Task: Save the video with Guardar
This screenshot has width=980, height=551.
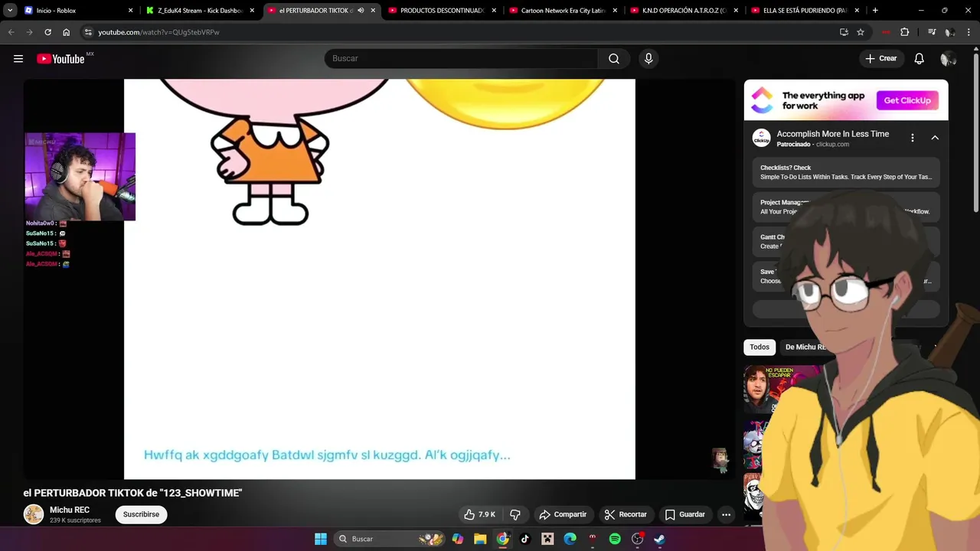Action: pos(684,514)
